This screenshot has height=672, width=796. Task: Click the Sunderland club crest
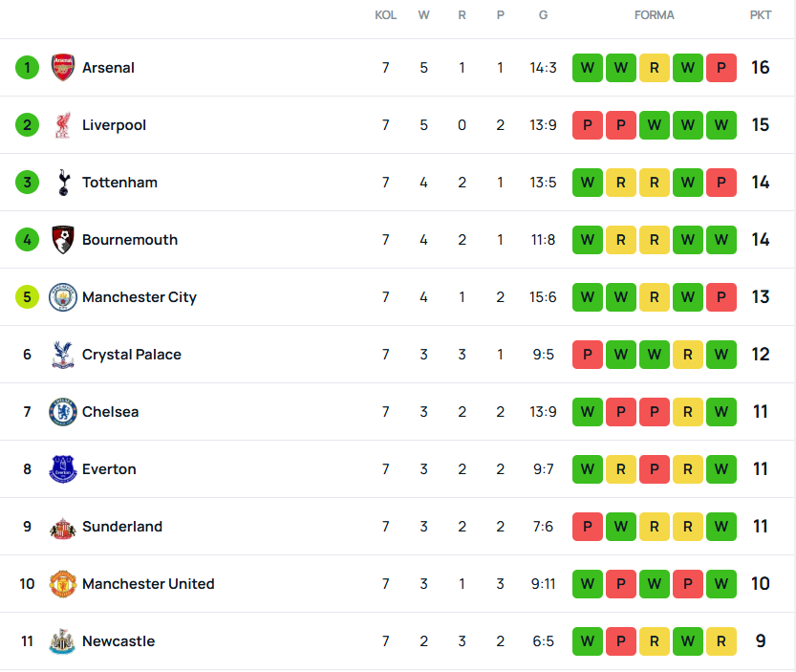tap(63, 527)
